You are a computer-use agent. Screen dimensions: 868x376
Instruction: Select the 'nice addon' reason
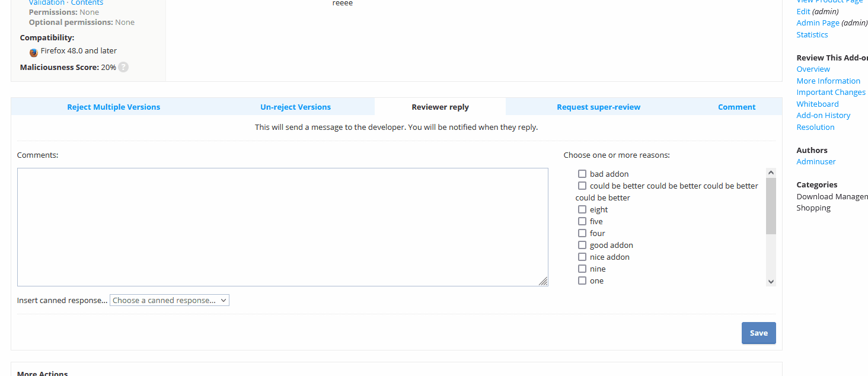582,256
